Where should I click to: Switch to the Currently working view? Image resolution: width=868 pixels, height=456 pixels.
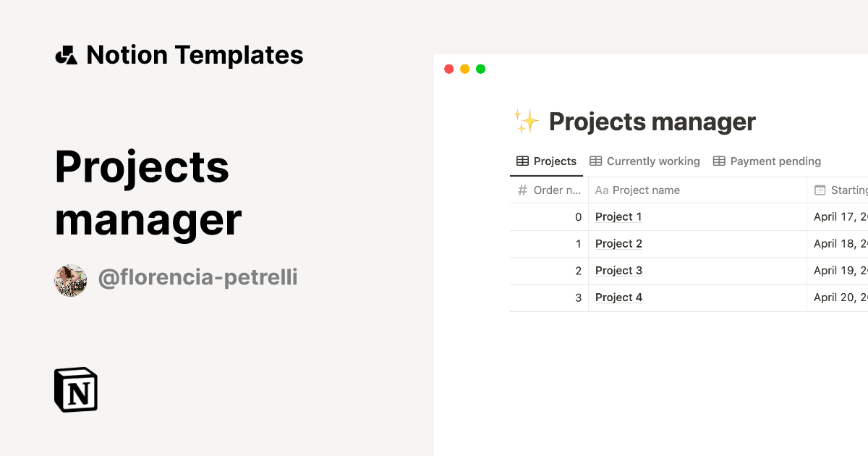point(652,161)
